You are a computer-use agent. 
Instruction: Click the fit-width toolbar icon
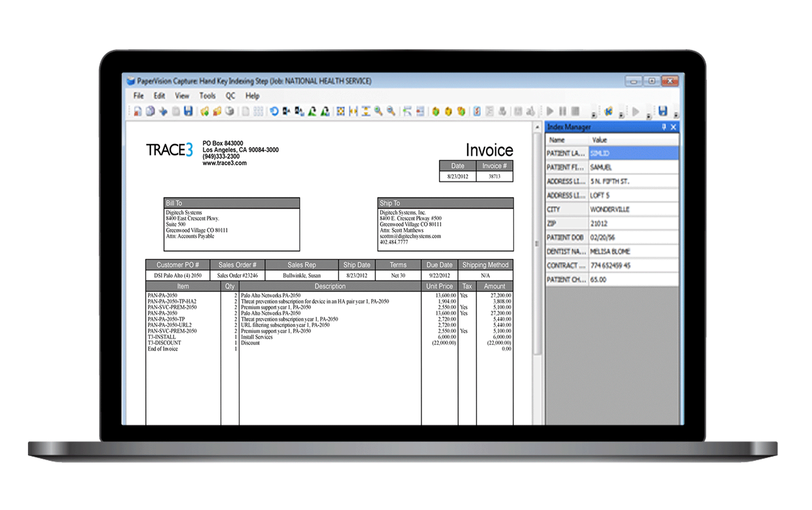[353, 111]
